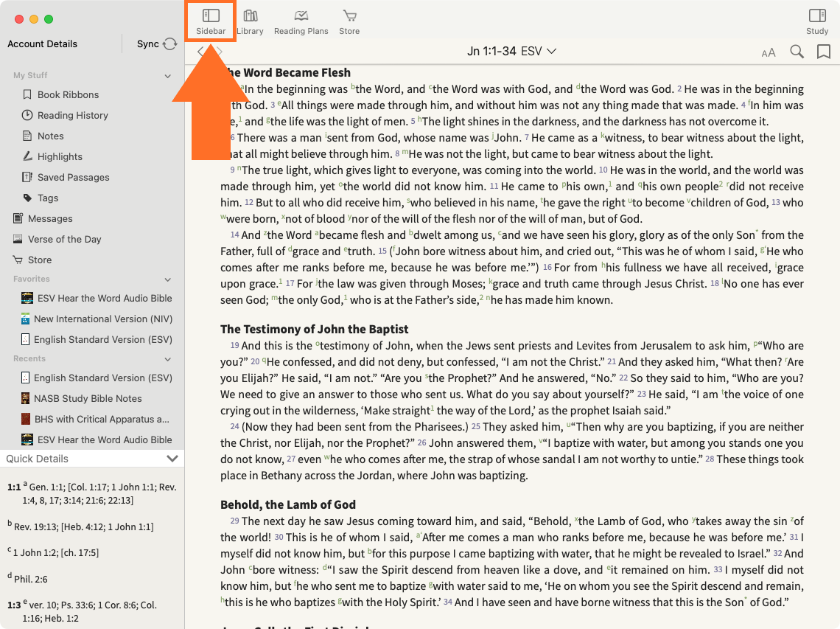Open the Library toolbar icon
This screenshot has height=629, width=840.
(x=251, y=21)
